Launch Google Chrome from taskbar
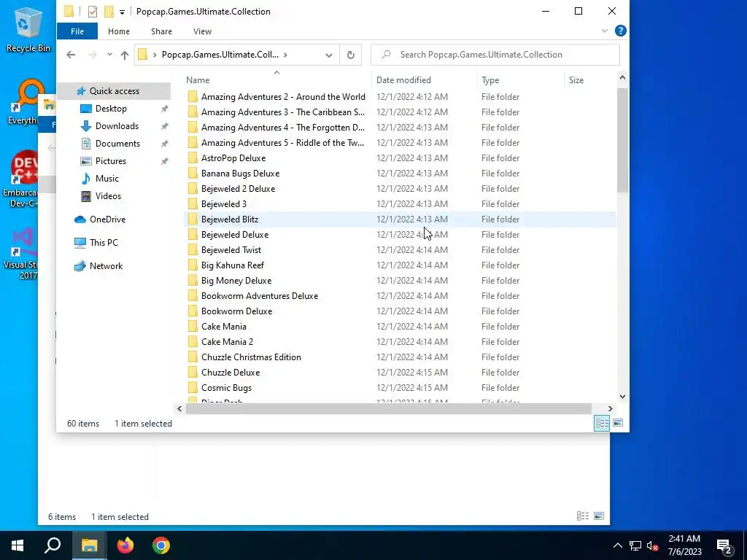Screen dimensions: 747x560 pos(161,545)
